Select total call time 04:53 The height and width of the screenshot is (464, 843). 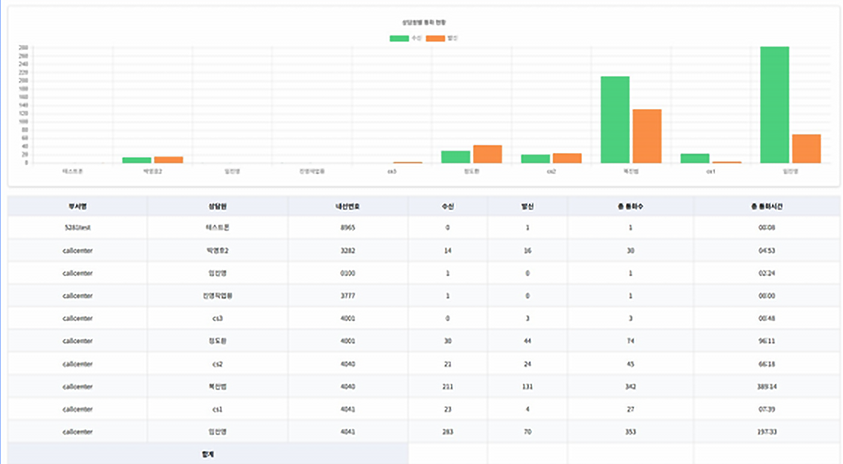pos(767,251)
